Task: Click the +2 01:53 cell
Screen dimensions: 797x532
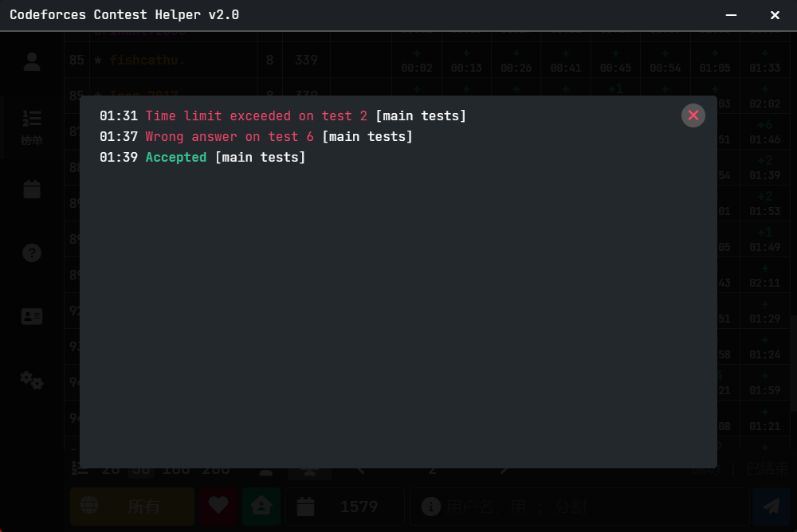Action: [x=765, y=204]
